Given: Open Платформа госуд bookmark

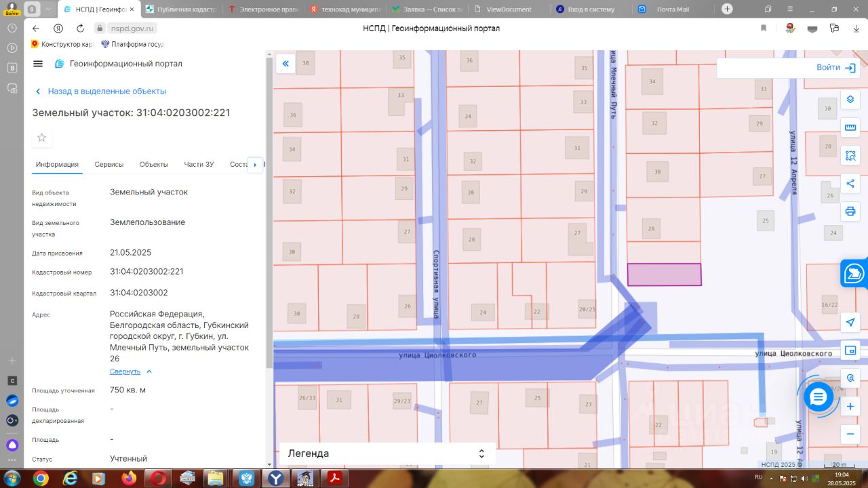Looking at the screenshot, I should (x=132, y=44).
